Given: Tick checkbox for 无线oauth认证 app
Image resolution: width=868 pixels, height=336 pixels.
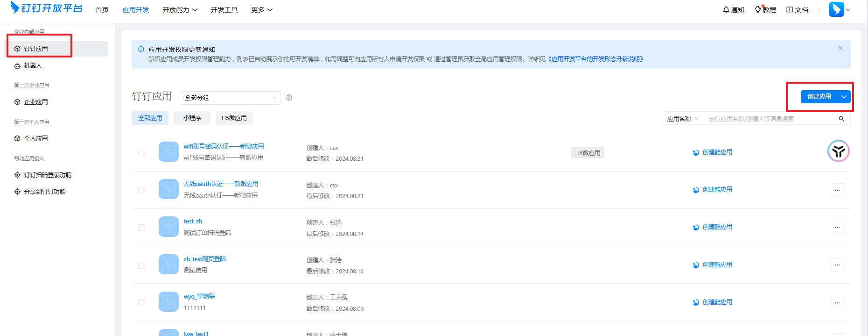Looking at the screenshot, I should (x=141, y=190).
